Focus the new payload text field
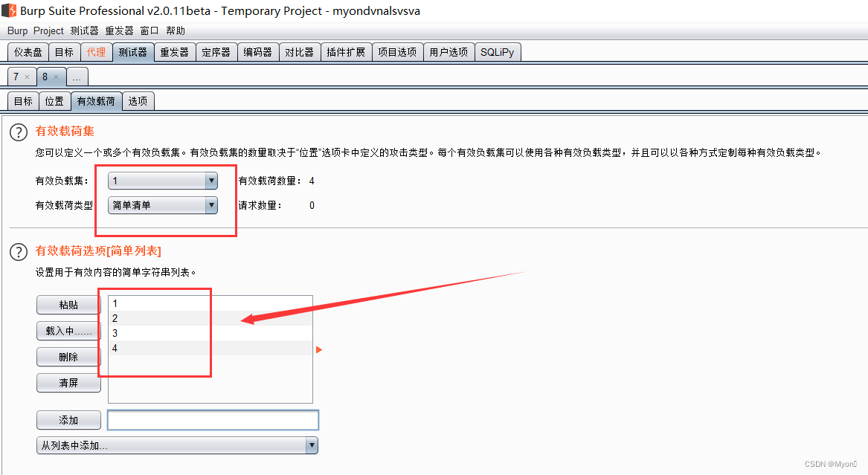Viewport: 868px width, 475px height. coord(213,420)
